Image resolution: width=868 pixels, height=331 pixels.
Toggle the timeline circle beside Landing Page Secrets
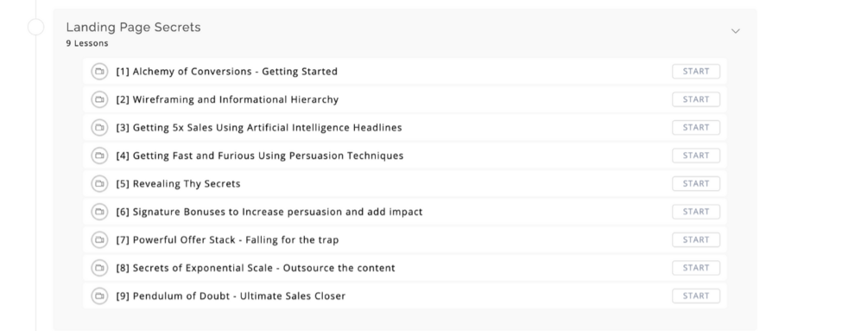click(36, 27)
